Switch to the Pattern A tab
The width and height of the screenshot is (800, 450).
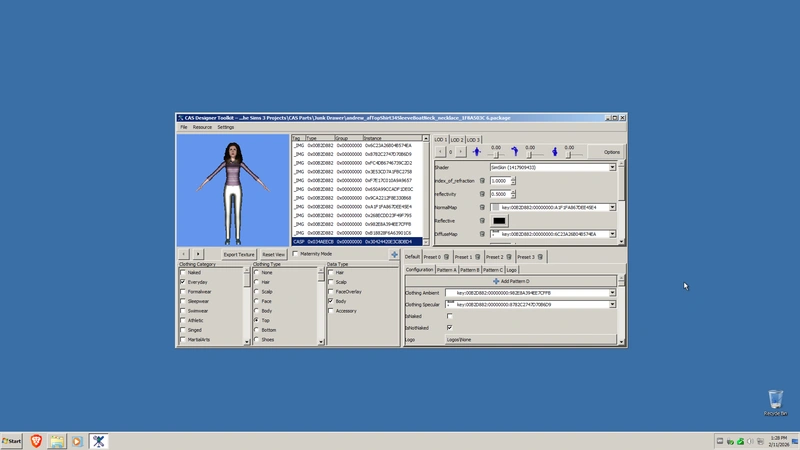[445, 270]
